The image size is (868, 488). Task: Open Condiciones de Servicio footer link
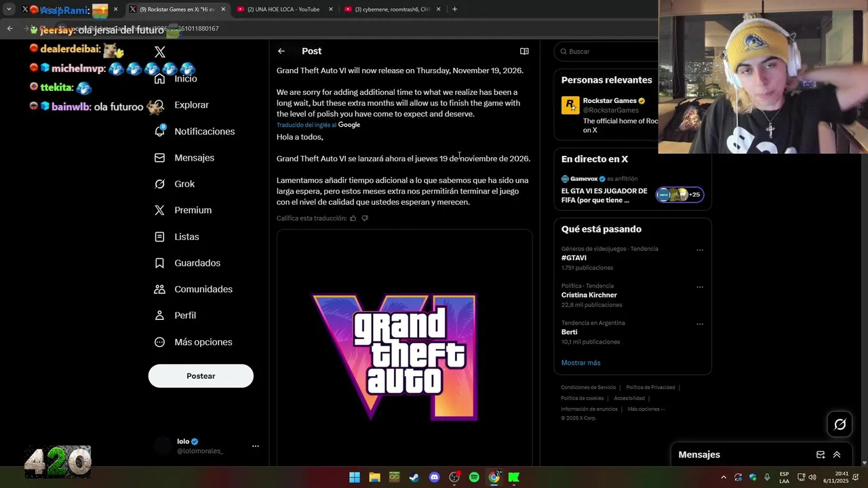[x=588, y=388]
